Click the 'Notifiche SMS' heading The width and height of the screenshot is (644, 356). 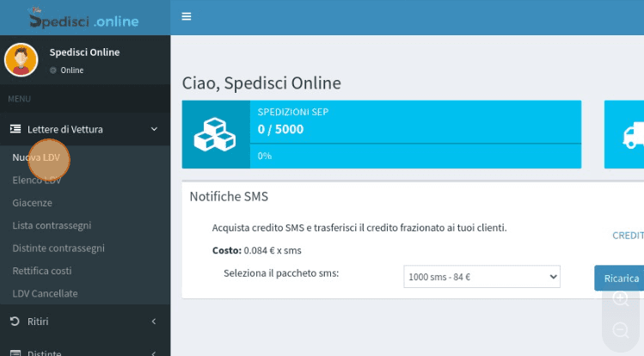[x=229, y=197]
